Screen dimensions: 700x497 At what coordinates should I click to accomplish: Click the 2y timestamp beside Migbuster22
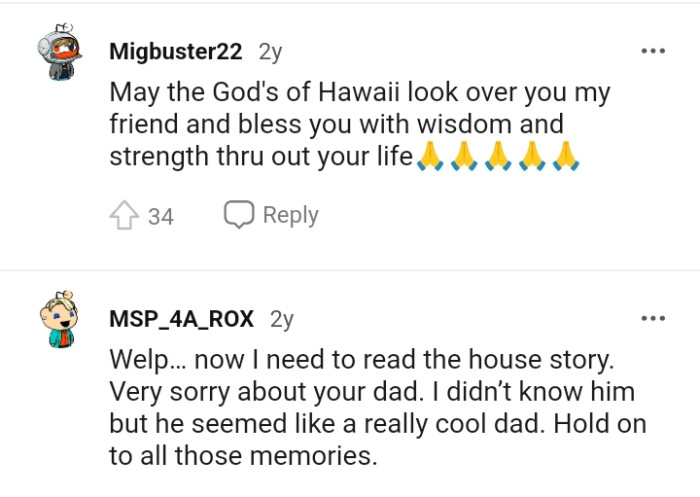coord(270,51)
